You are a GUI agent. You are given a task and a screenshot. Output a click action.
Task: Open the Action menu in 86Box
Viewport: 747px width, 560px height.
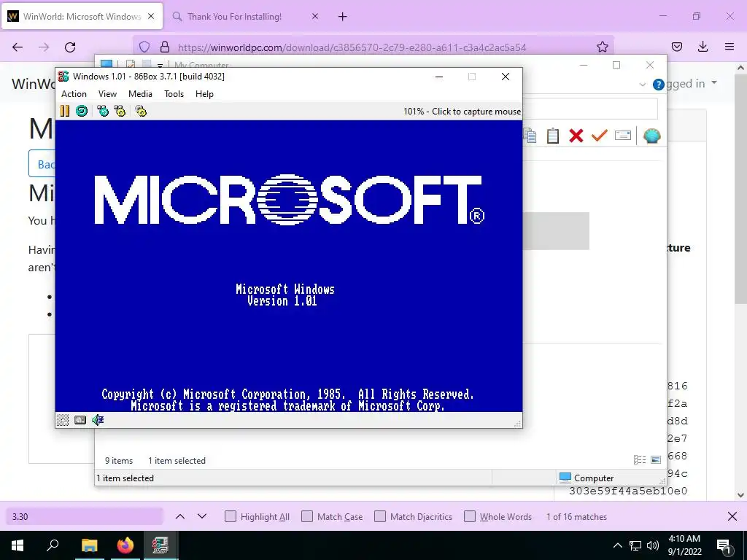point(74,94)
